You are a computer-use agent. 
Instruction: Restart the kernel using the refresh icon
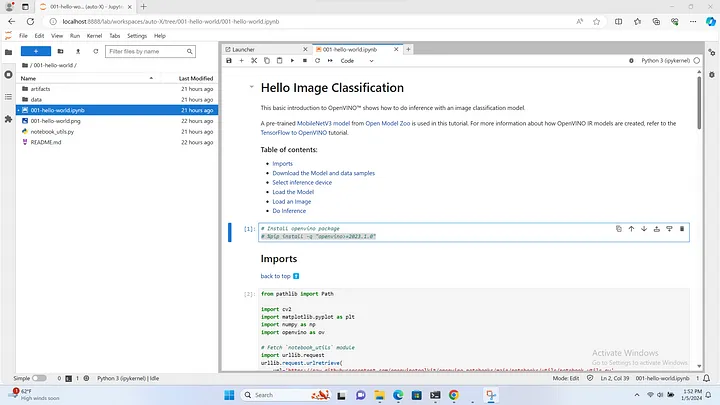click(317, 60)
